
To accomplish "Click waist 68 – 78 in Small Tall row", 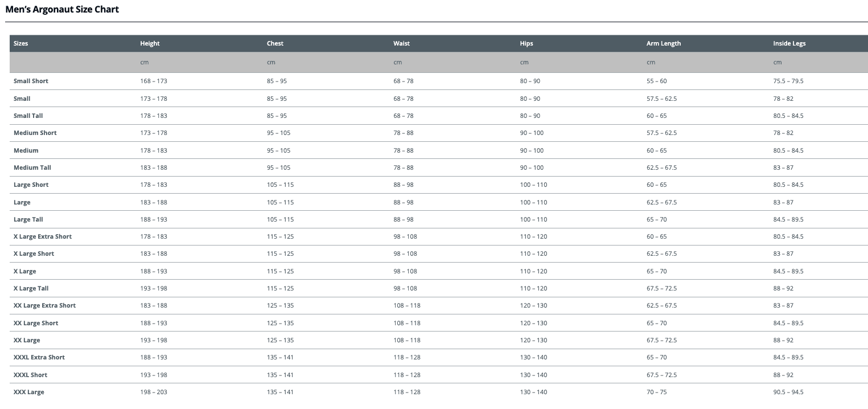I will (x=404, y=116).
